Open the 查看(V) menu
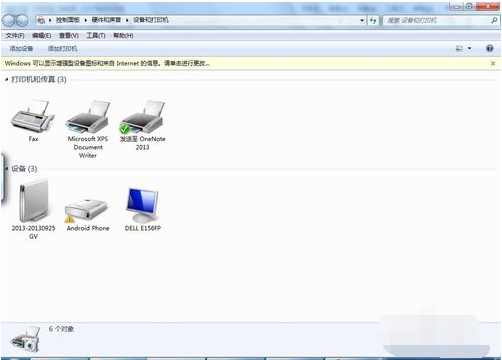Image resolution: width=502 pixels, height=360 pixels. click(x=69, y=35)
